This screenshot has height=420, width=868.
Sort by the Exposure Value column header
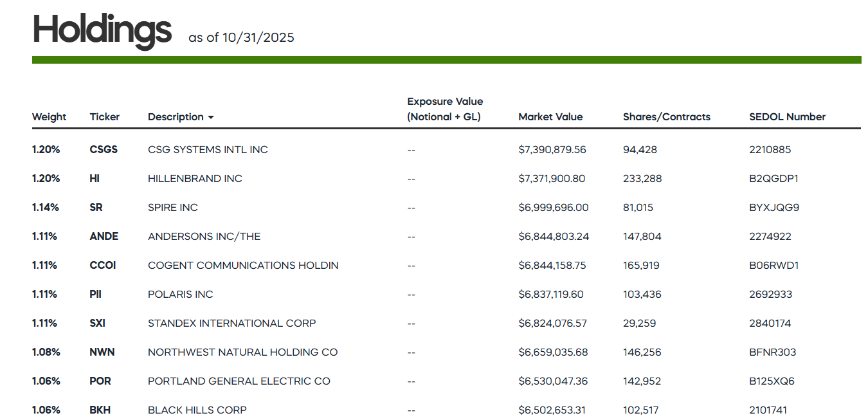444,109
